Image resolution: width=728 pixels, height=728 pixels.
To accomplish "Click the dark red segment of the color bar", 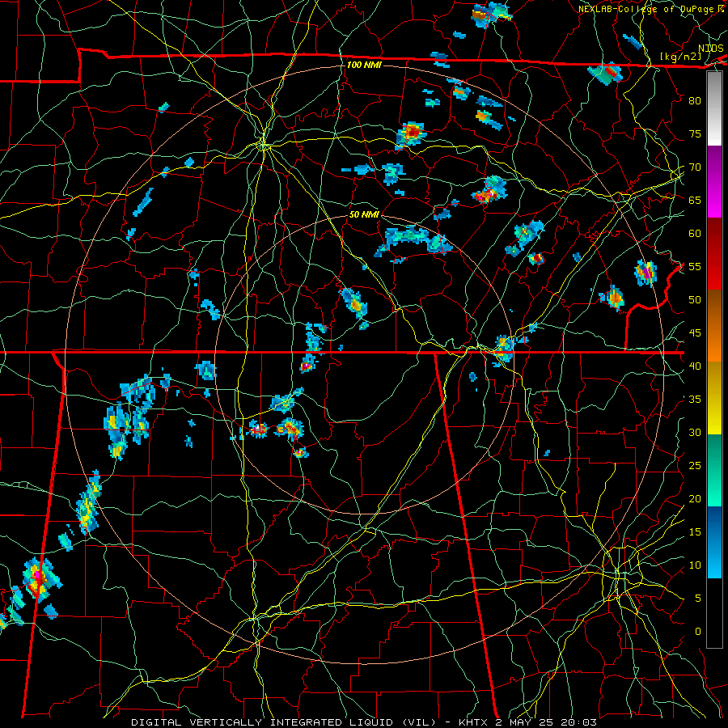I will [714, 253].
